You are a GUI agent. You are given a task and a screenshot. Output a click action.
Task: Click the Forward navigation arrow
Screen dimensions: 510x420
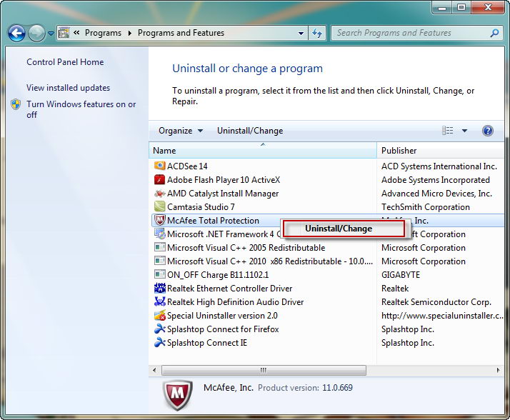point(36,33)
